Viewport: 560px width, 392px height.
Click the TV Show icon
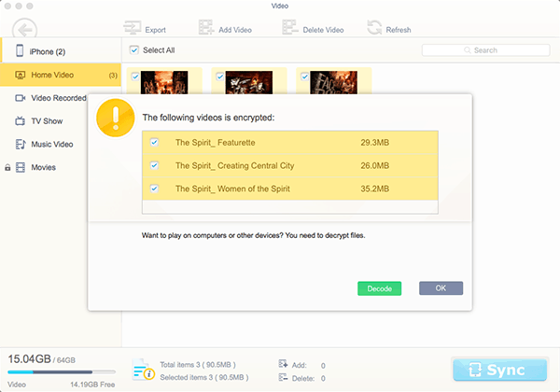[20, 121]
